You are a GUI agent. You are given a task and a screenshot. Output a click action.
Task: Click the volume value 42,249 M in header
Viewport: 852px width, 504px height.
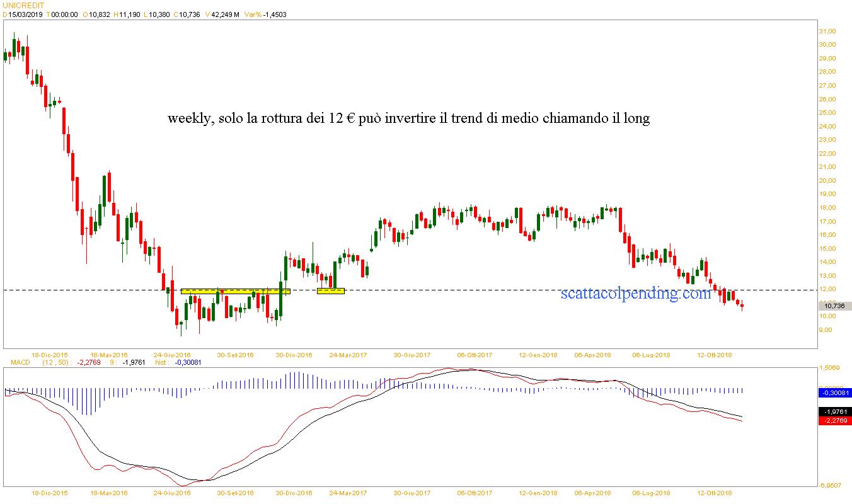click(x=226, y=14)
